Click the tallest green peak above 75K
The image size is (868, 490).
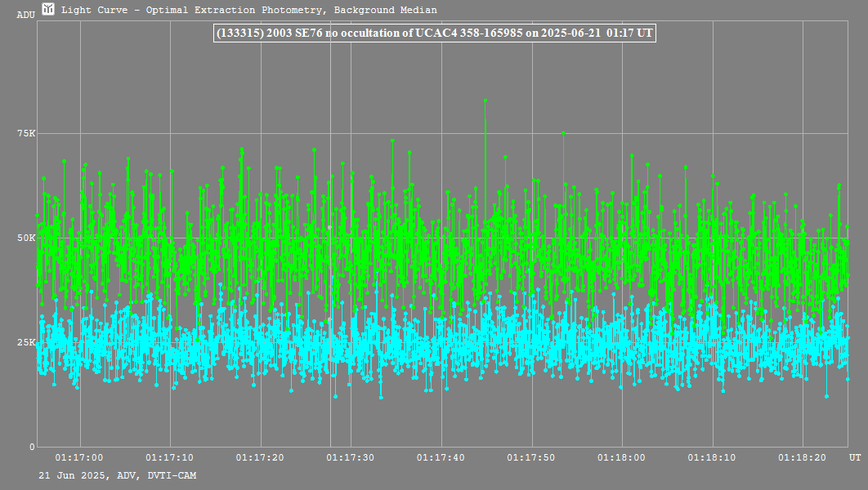485,100
